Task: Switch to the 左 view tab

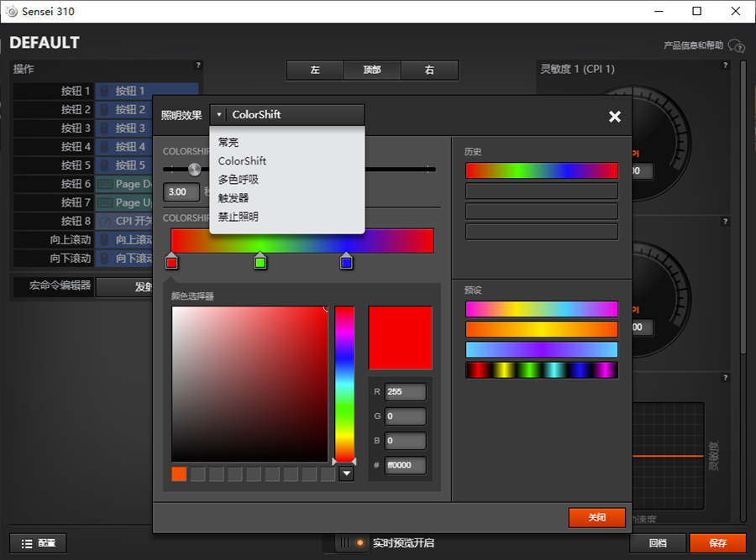Action: [x=315, y=71]
